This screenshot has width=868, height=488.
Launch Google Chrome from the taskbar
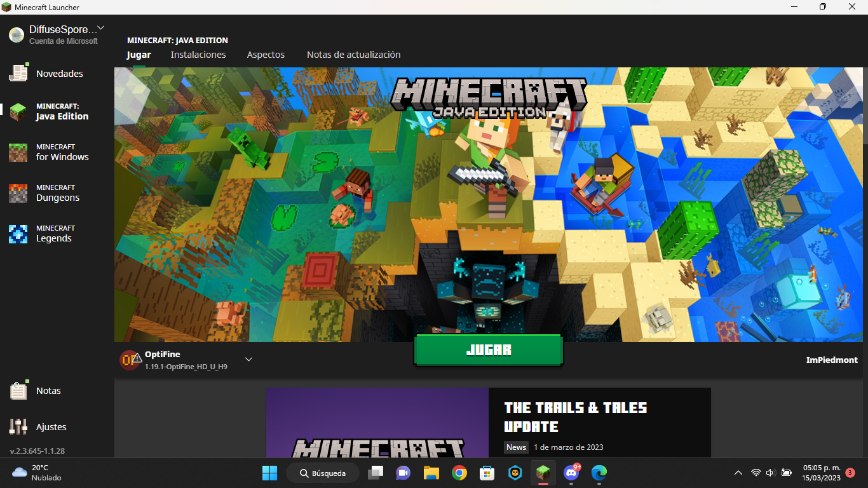click(459, 473)
